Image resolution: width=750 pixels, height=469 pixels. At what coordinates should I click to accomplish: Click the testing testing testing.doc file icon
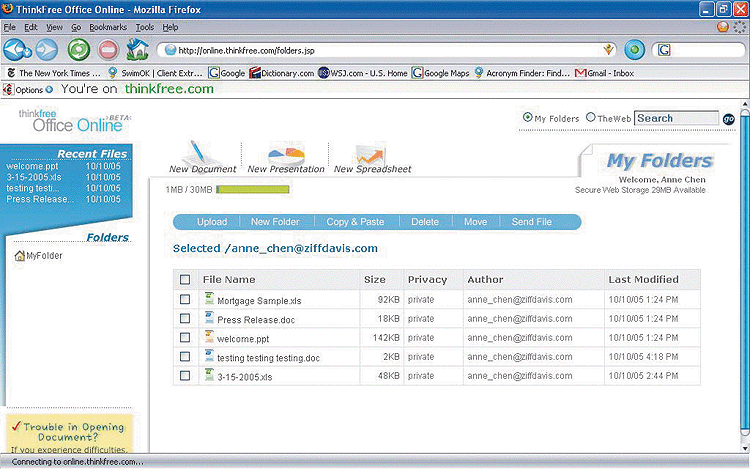point(209,356)
